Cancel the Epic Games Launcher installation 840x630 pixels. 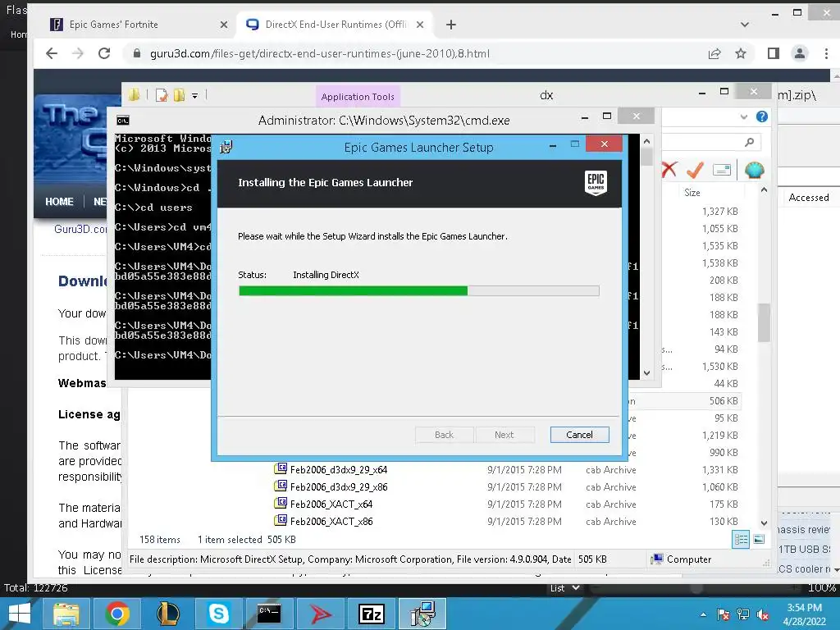coord(579,435)
